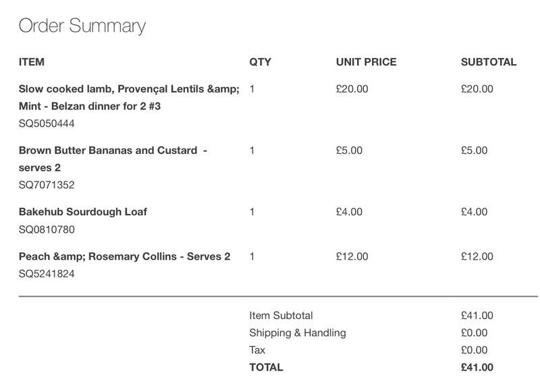Viewport: 540px width, 392px height.
Task: Click the Item Subtotal label
Action: point(281,315)
